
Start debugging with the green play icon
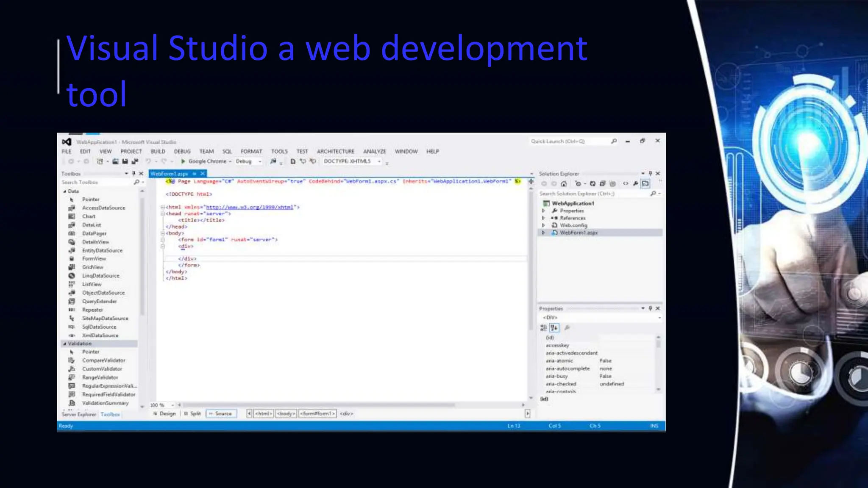(183, 161)
